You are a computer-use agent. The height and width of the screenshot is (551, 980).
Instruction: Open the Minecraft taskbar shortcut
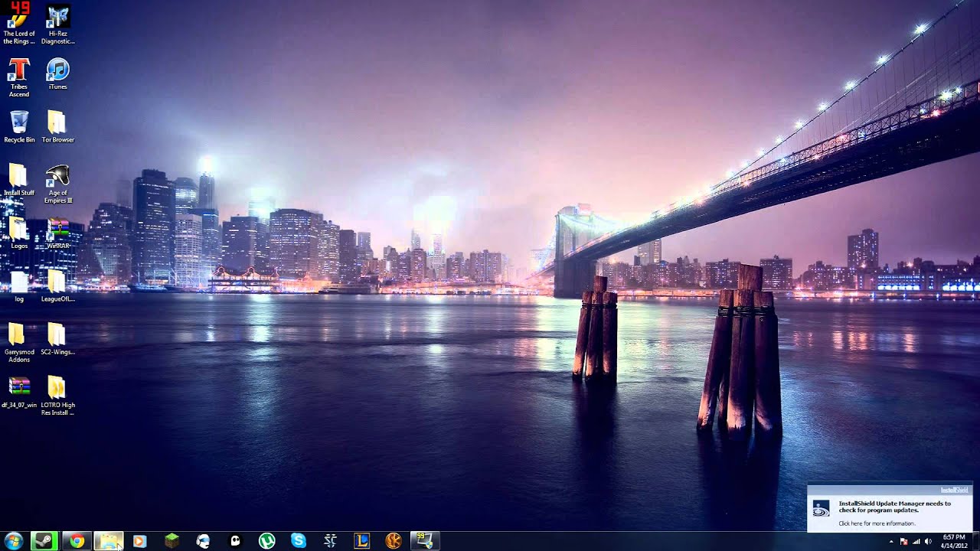tap(171, 541)
